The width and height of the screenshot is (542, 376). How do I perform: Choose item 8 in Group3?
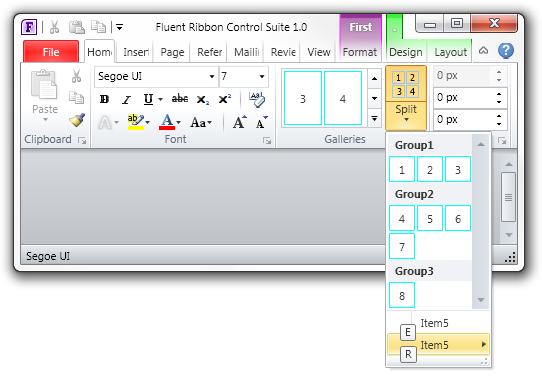point(402,295)
